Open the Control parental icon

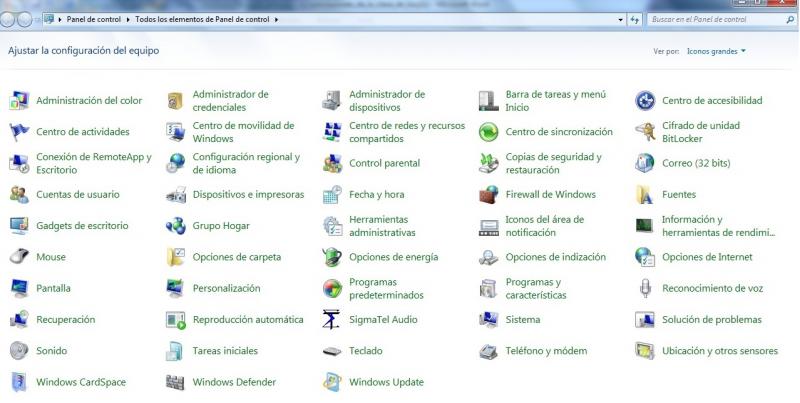click(332, 163)
